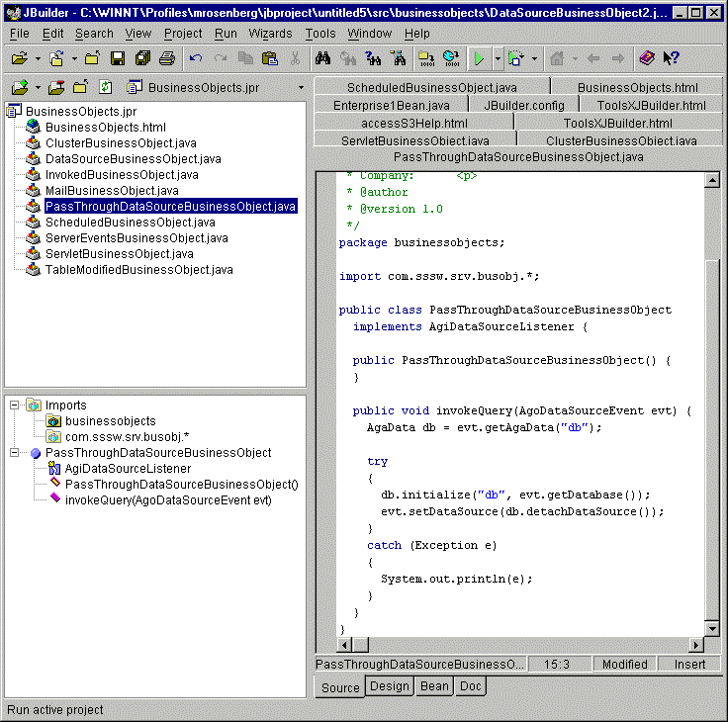Paste from clipboard icon
Viewport: 728px width, 722px height.
(x=270, y=58)
